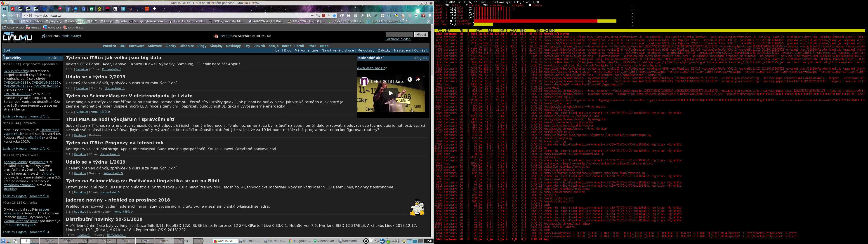Open the tayga bookmark folder
This screenshot has width=868, height=244.
[106, 21]
